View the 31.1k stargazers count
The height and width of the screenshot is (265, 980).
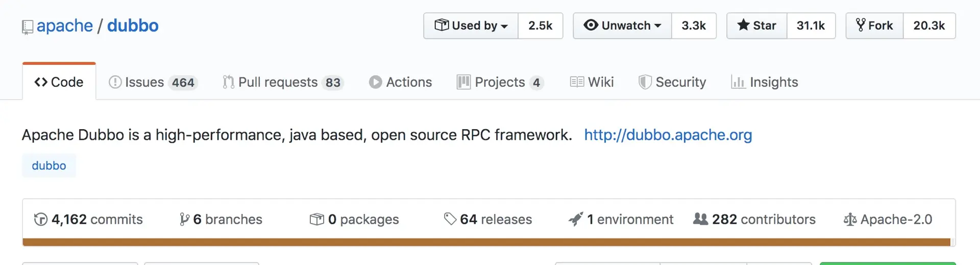[811, 26]
